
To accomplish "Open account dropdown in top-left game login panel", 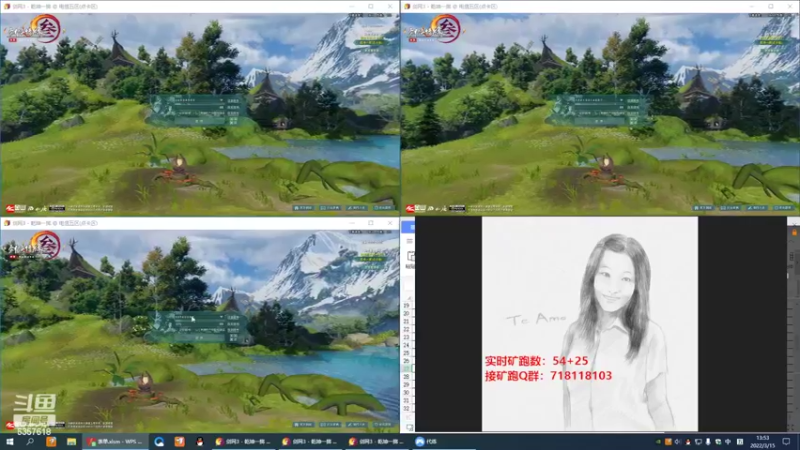I will coord(221,100).
